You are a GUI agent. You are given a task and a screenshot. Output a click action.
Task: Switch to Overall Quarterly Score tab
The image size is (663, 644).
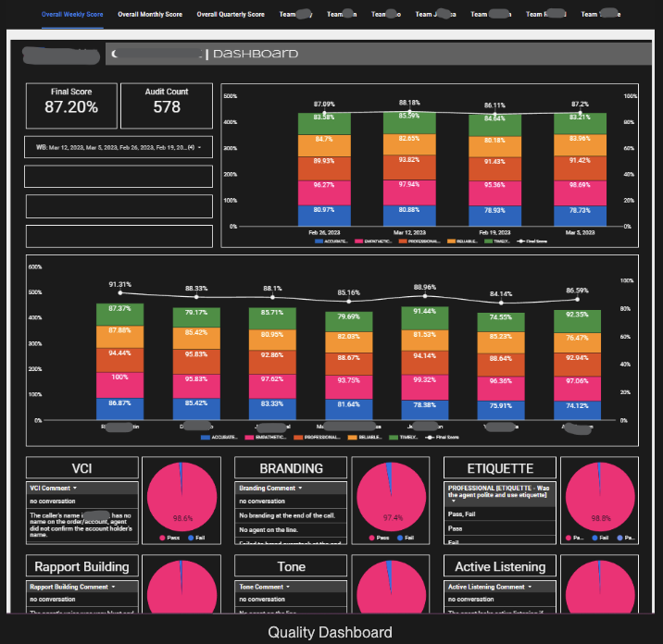click(x=231, y=15)
